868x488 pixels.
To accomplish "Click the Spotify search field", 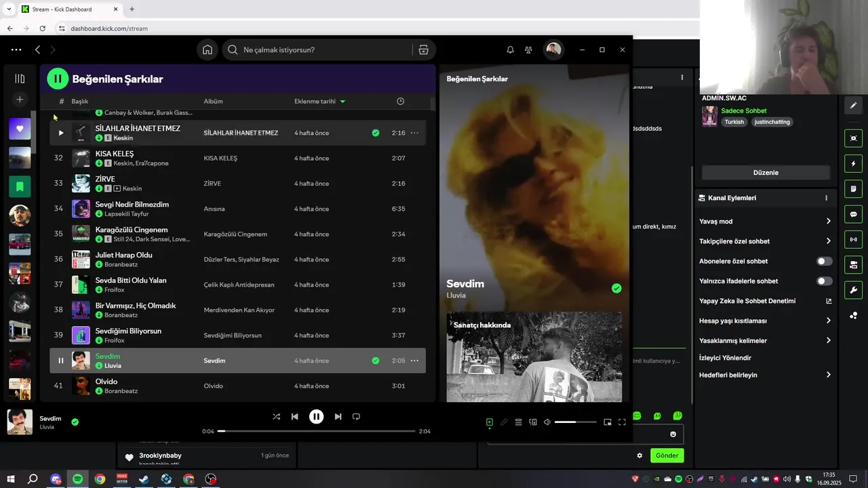I will [319, 49].
